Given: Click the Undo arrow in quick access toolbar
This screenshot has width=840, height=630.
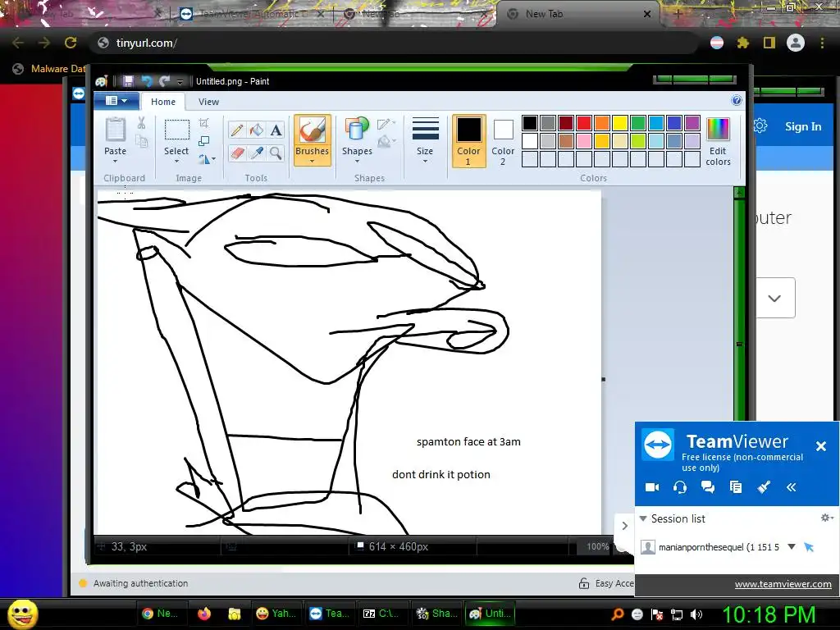Looking at the screenshot, I should click(x=146, y=81).
